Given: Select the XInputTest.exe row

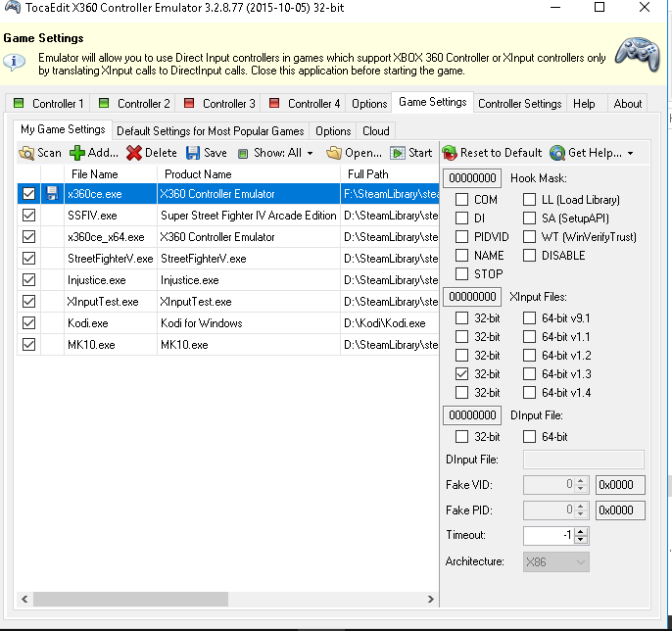Looking at the screenshot, I should point(228,302).
